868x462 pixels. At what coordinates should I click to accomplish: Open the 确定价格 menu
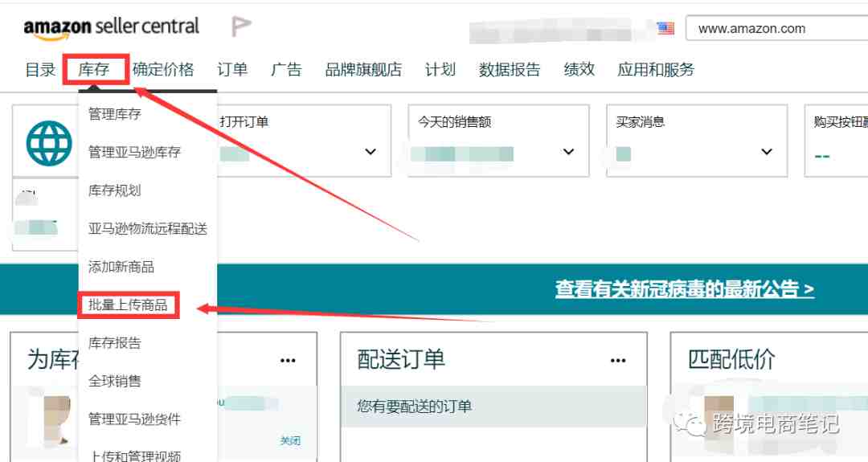tap(163, 70)
